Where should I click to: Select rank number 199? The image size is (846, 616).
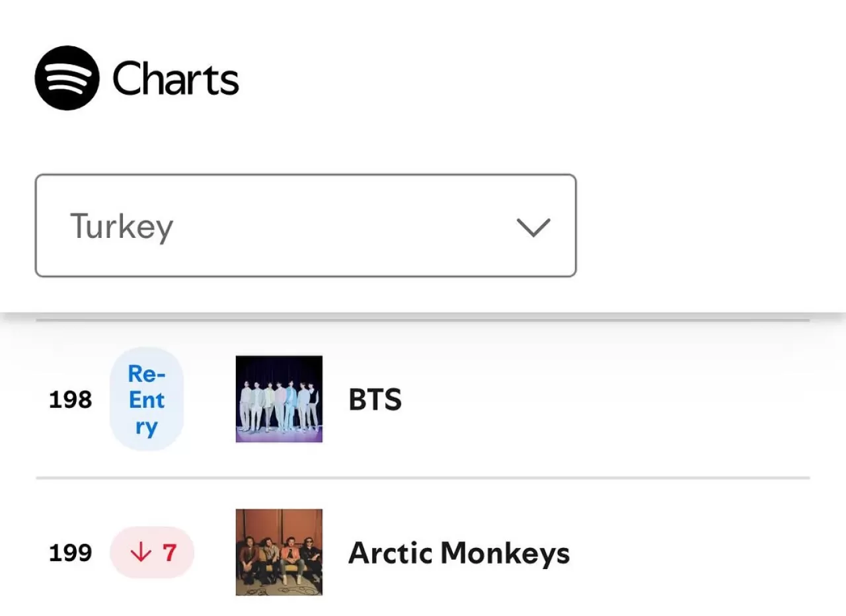69,553
